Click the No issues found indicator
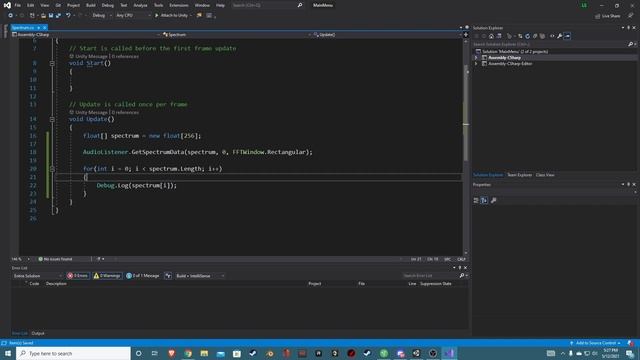This screenshot has height=360, width=640. coord(55,259)
